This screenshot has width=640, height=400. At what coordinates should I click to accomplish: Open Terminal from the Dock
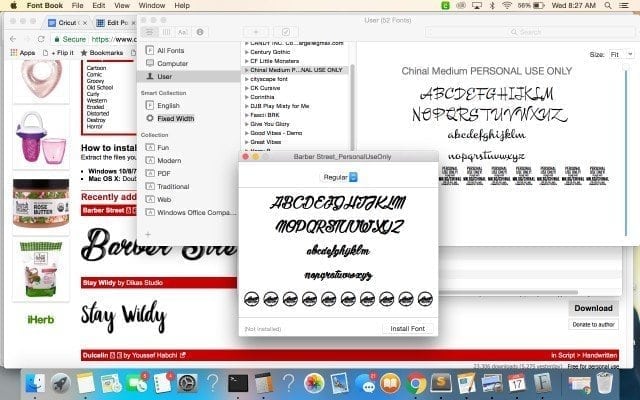tap(238, 384)
